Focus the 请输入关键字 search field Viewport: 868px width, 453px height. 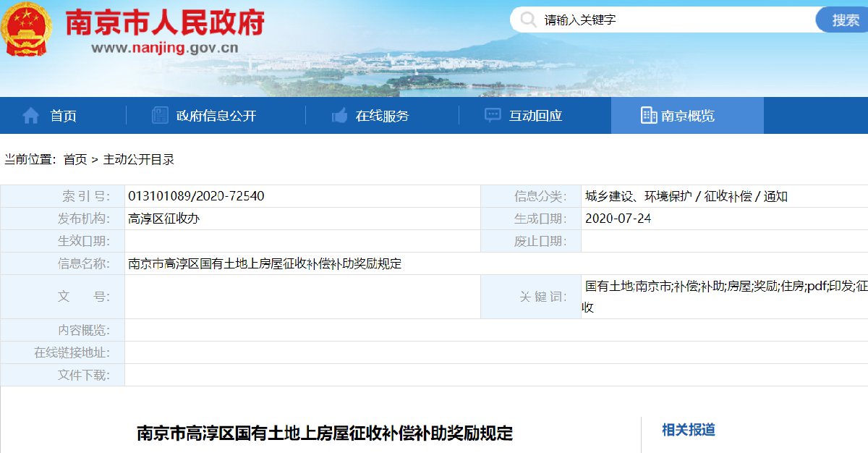click(673, 20)
